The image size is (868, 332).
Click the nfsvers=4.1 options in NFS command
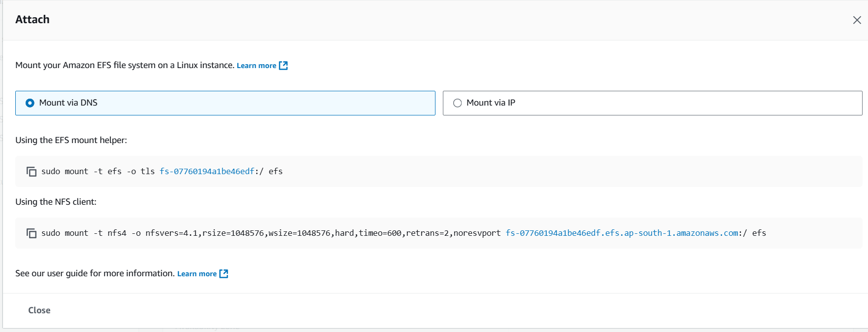tap(323, 233)
